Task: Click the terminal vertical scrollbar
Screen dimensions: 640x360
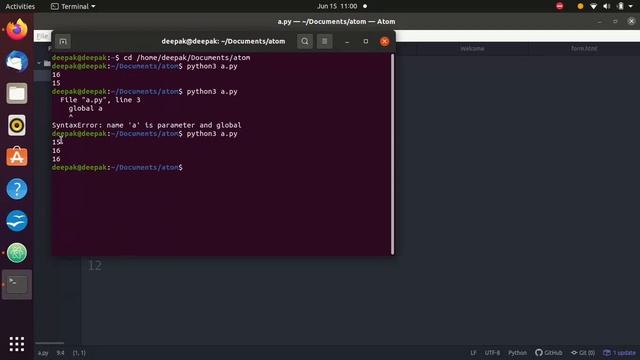Action: pyautogui.click(x=393, y=154)
